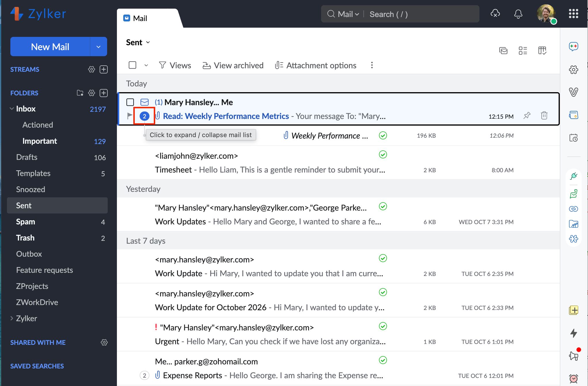Open the Trash folder
The image size is (588, 386).
(57, 238)
